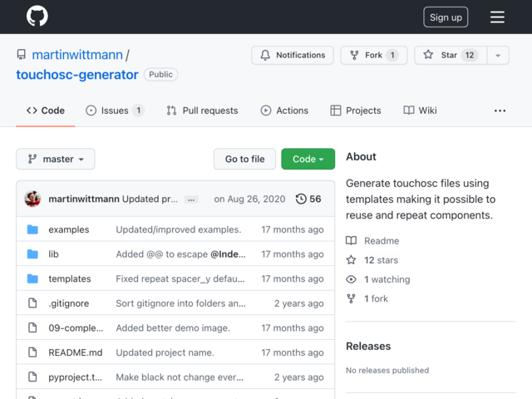
Task: Open the lib folder
Action: pyautogui.click(x=53, y=254)
